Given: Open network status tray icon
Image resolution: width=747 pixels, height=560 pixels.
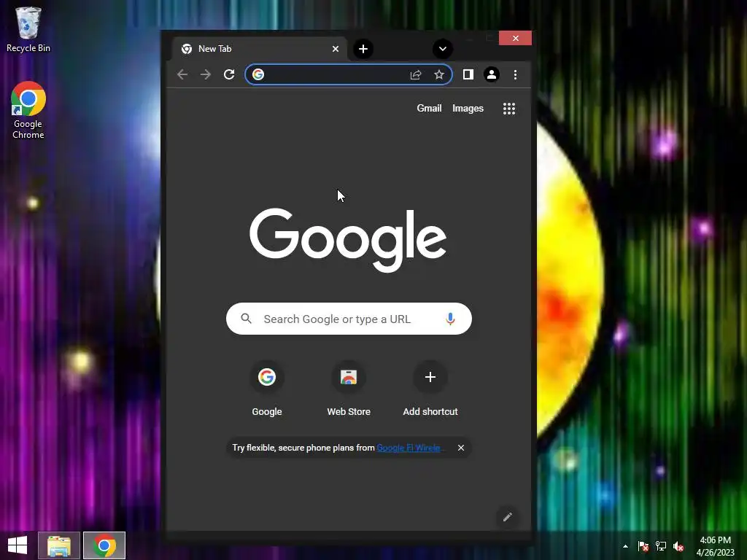Looking at the screenshot, I should point(661,546).
